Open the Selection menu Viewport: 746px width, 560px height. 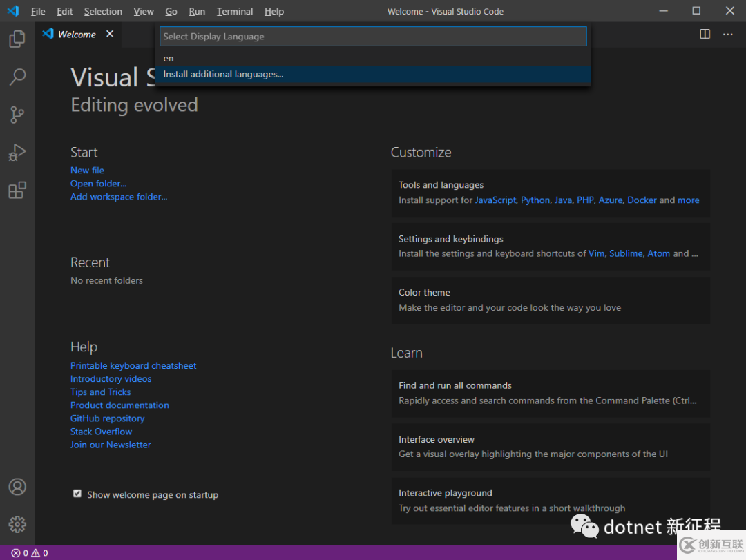(103, 11)
